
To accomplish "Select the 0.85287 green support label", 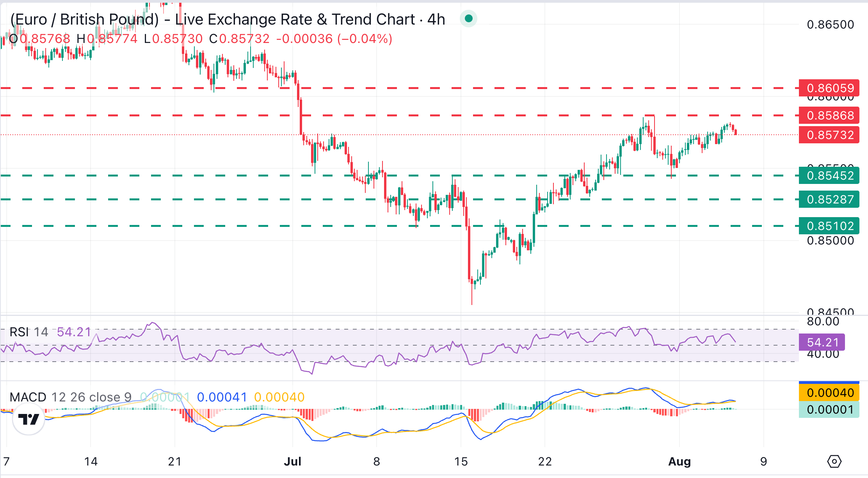I will point(829,200).
